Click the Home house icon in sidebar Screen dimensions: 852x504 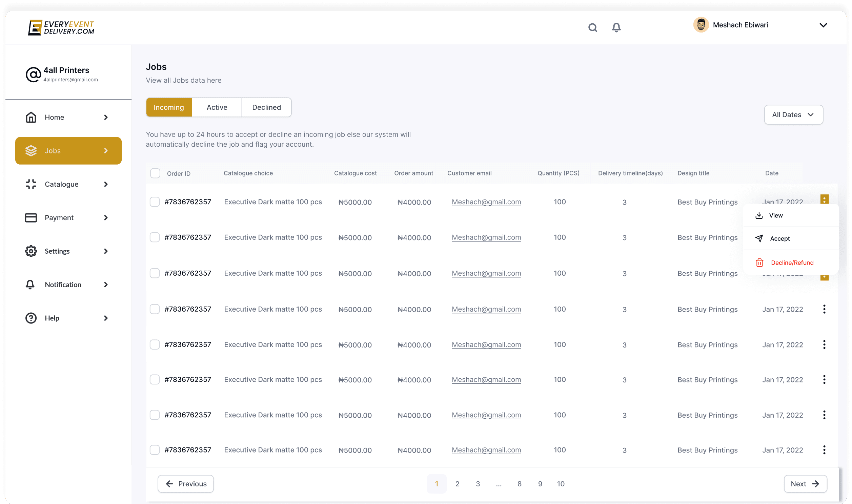tap(31, 117)
